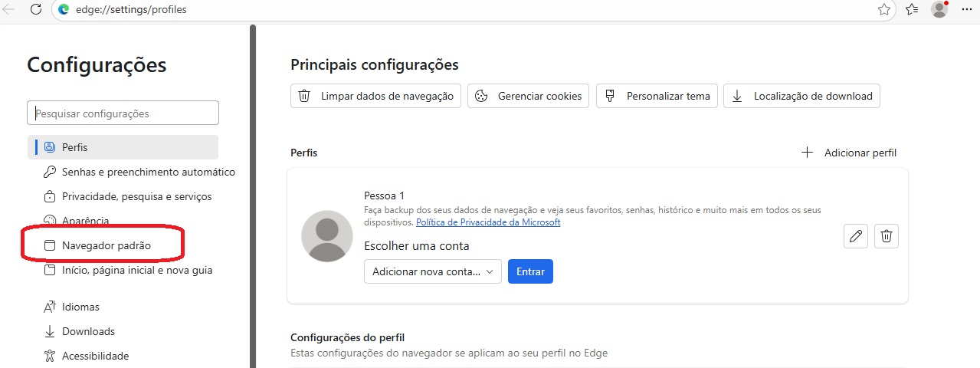Open Política de Privacidade da Microsoft link
The width and height of the screenshot is (980, 368).
point(488,222)
